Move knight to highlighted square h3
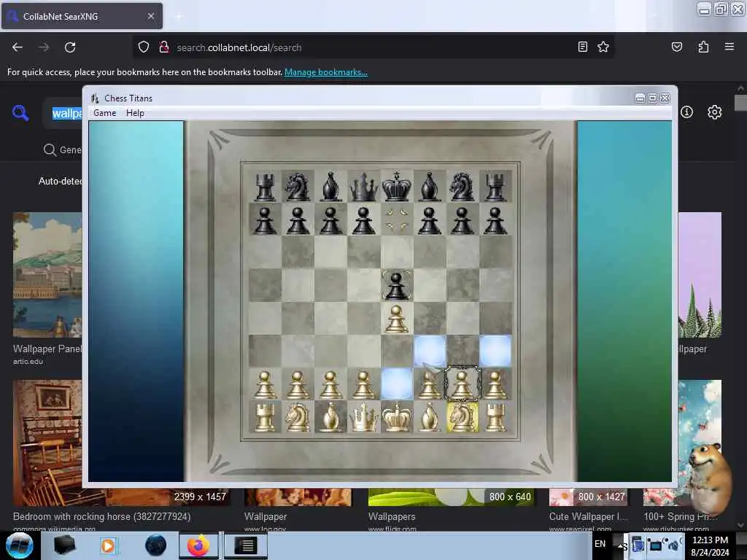Viewport: 747px width, 560px height. coord(495,351)
